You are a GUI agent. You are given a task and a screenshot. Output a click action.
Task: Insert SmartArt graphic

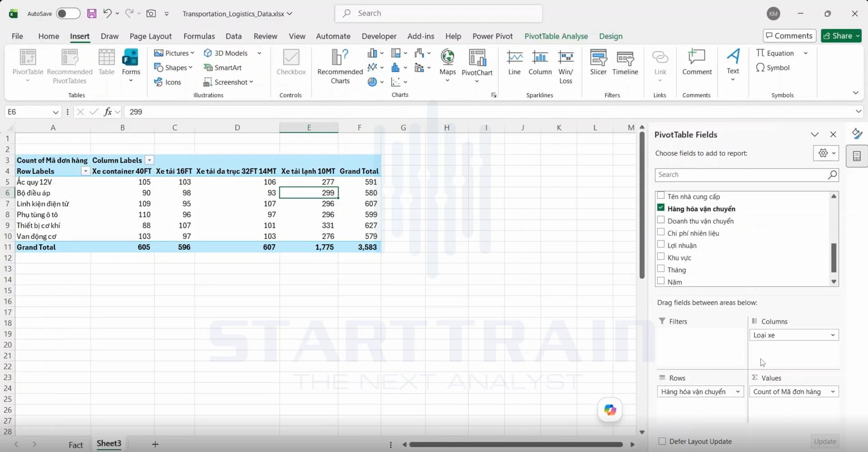tap(223, 67)
